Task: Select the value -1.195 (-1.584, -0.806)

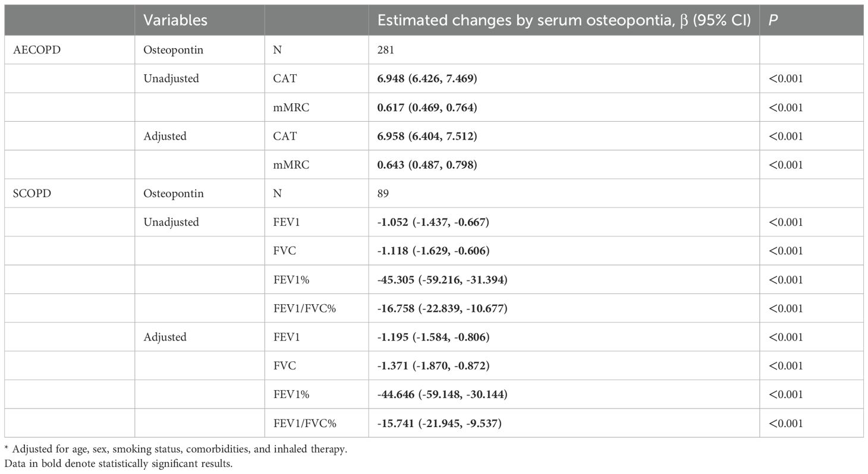Action: tap(433, 337)
